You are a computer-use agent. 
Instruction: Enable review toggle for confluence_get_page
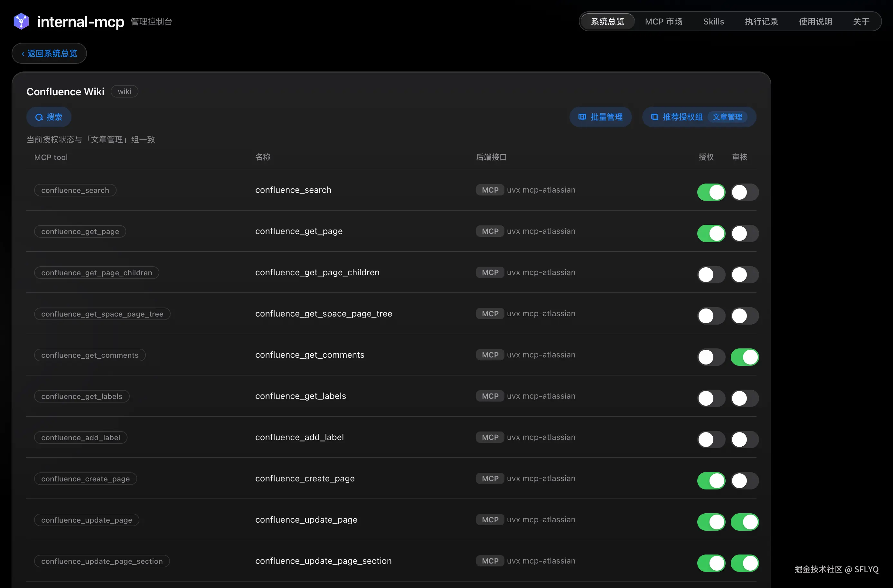(x=744, y=233)
